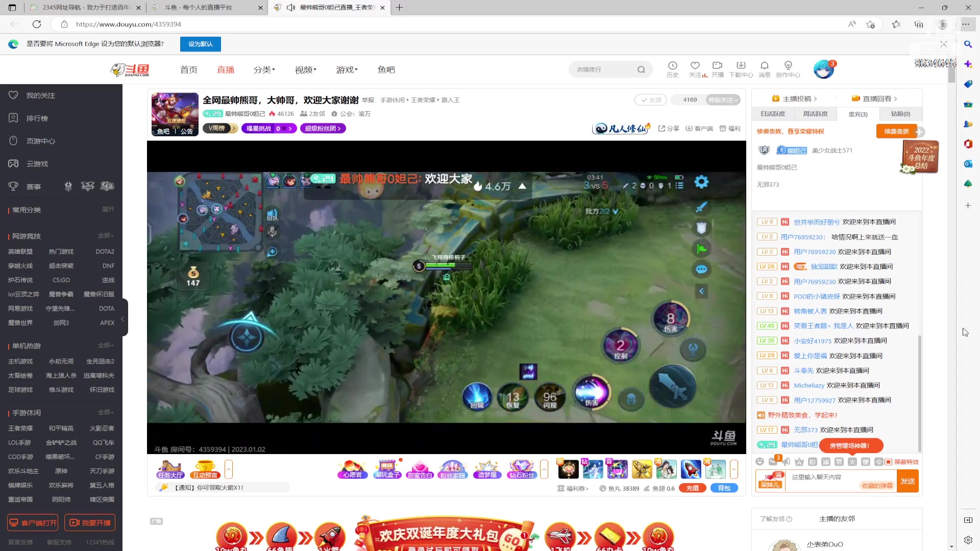Click the 续费贵族 renew nobility button
This screenshot has height=551, width=980.
coord(897,131)
